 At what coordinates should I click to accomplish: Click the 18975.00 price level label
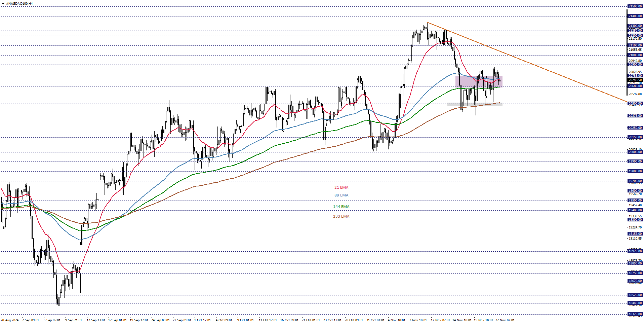[x=635, y=251]
